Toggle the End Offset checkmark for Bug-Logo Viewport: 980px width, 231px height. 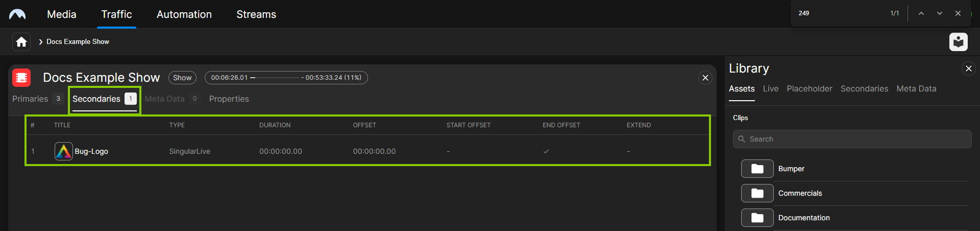(x=546, y=151)
